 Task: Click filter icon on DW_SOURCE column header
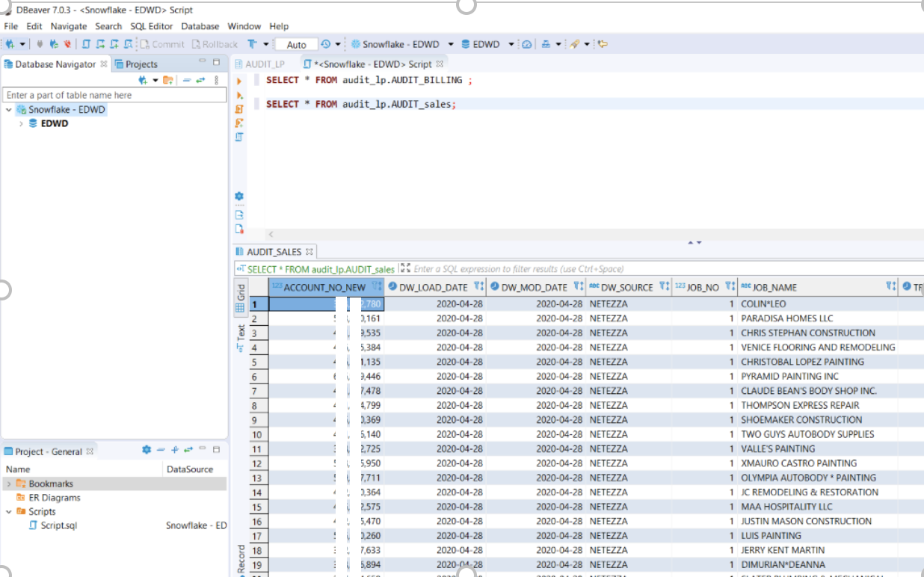coord(664,286)
